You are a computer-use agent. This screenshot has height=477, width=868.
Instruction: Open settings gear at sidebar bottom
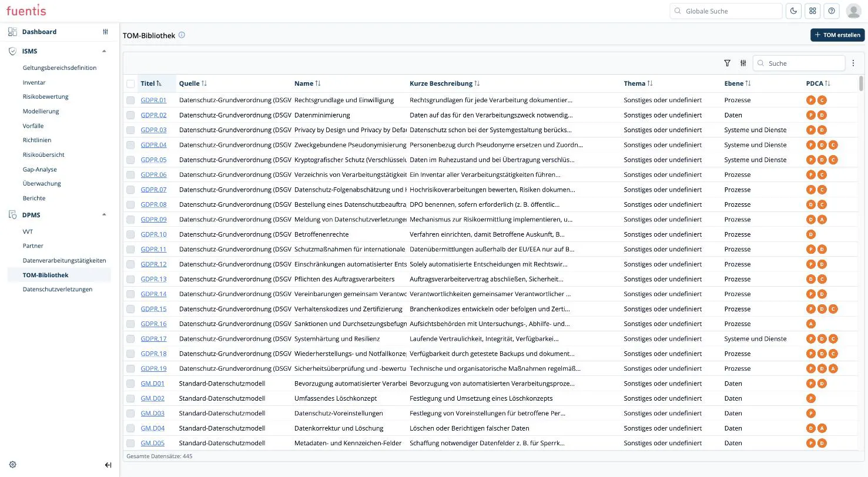pos(13,465)
